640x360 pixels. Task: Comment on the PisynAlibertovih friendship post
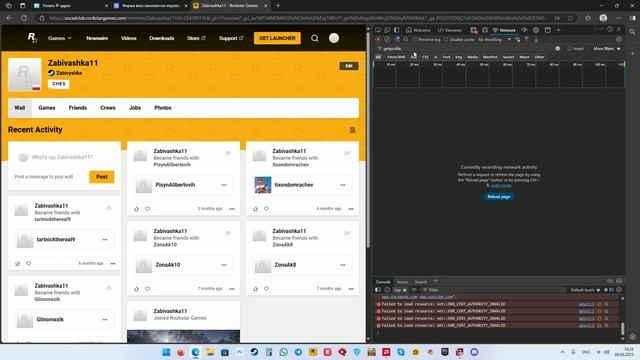point(147,209)
